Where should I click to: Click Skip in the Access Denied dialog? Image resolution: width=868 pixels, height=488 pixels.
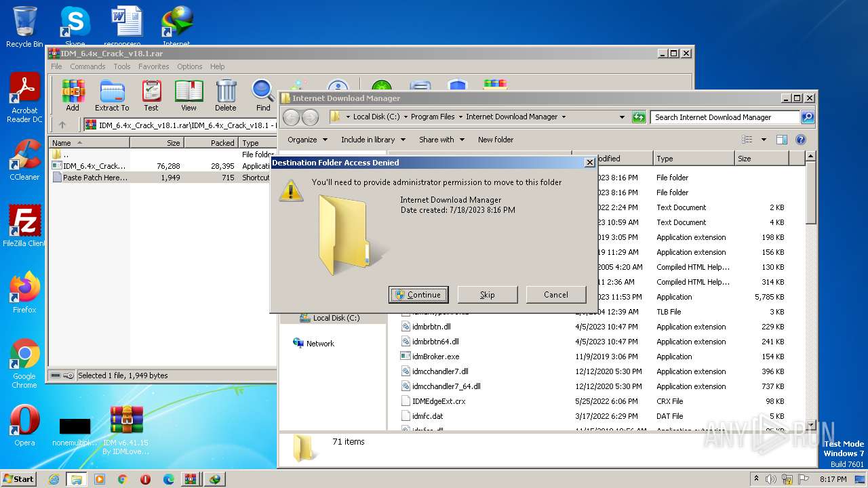click(488, 295)
